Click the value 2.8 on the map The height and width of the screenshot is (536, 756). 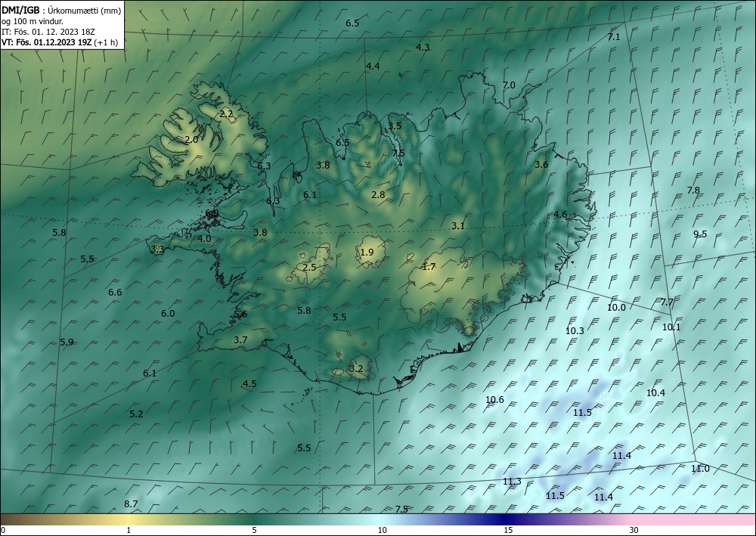[x=379, y=195]
